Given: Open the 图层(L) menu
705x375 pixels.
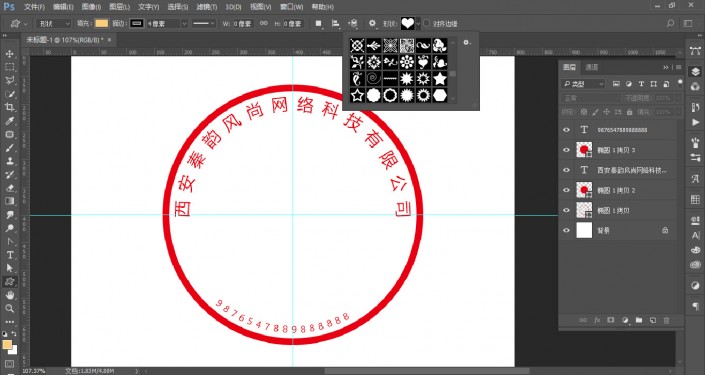Looking at the screenshot, I should (x=119, y=7).
